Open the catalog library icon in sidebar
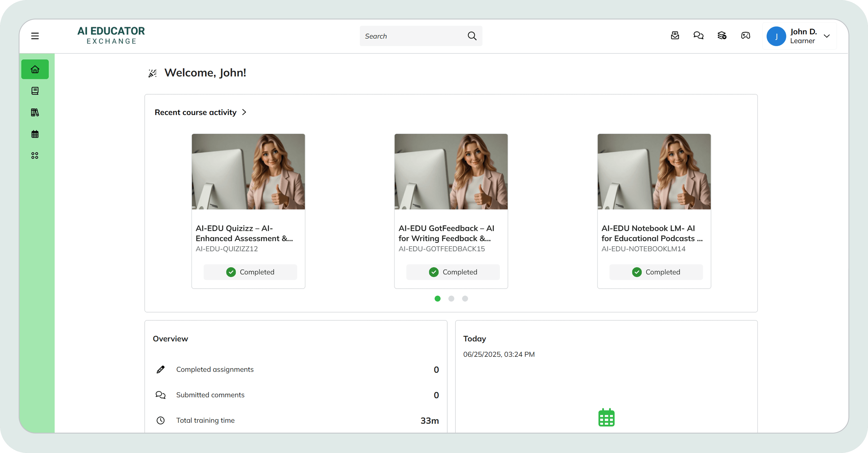 (35, 112)
